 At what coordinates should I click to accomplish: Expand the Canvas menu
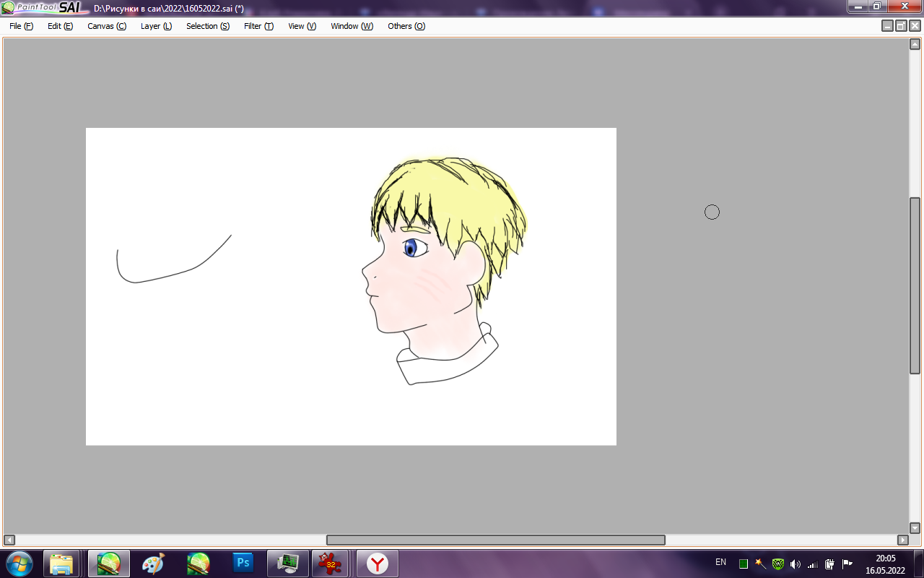(x=106, y=26)
